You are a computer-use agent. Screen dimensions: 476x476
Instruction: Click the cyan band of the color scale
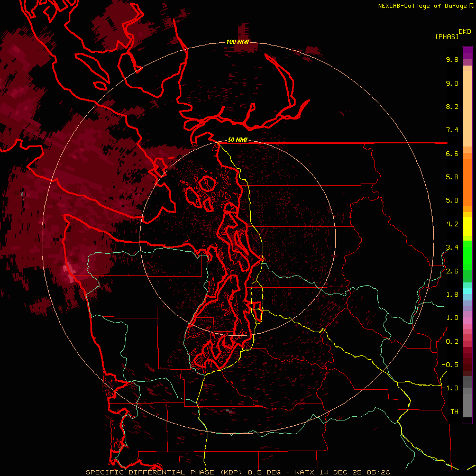(x=467, y=291)
